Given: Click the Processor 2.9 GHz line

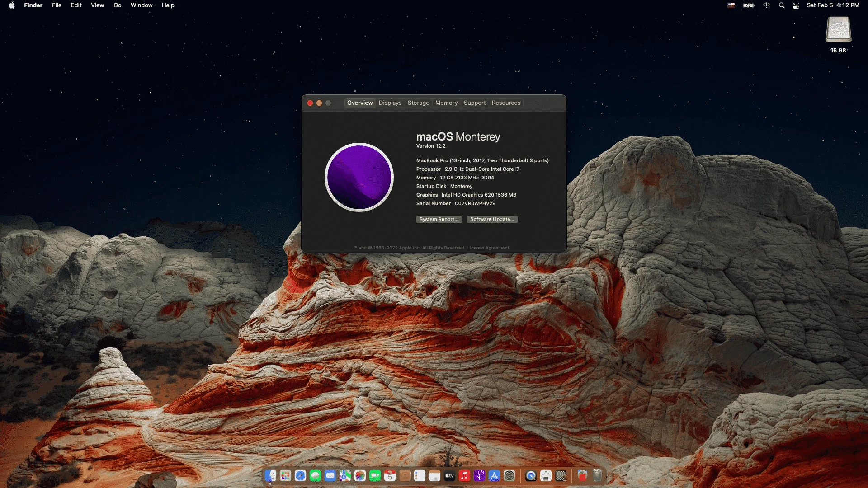Looking at the screenshot, I should 467,169.
